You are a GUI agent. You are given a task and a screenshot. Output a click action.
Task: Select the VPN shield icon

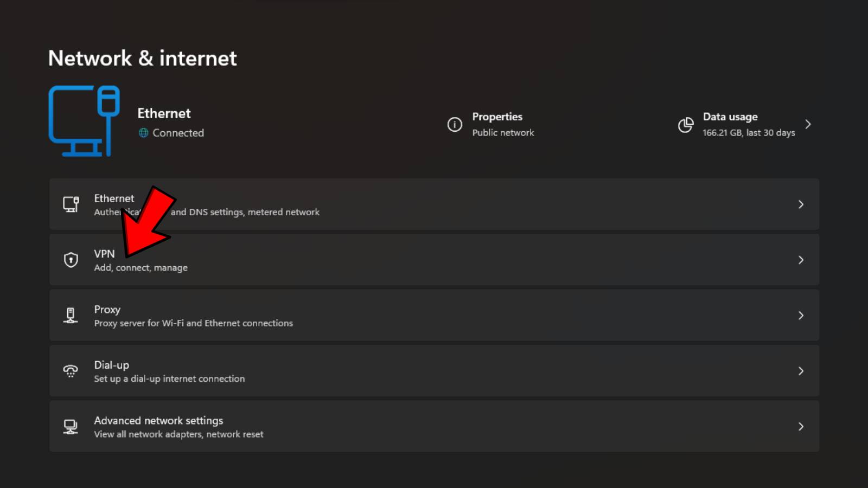pyautogui.click(x=71, y=260)
